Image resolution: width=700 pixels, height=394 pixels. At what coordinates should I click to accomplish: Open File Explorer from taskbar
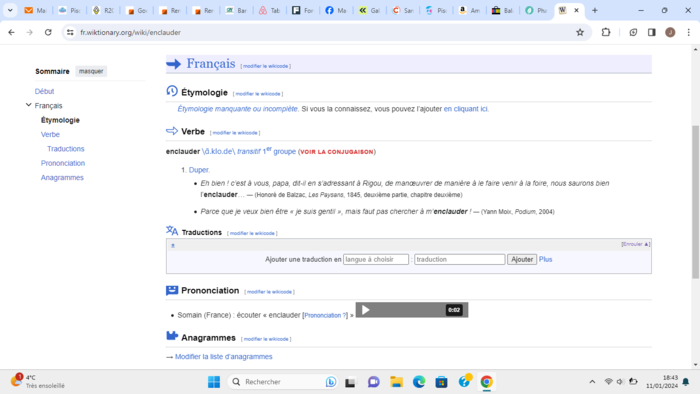point(396,382)
